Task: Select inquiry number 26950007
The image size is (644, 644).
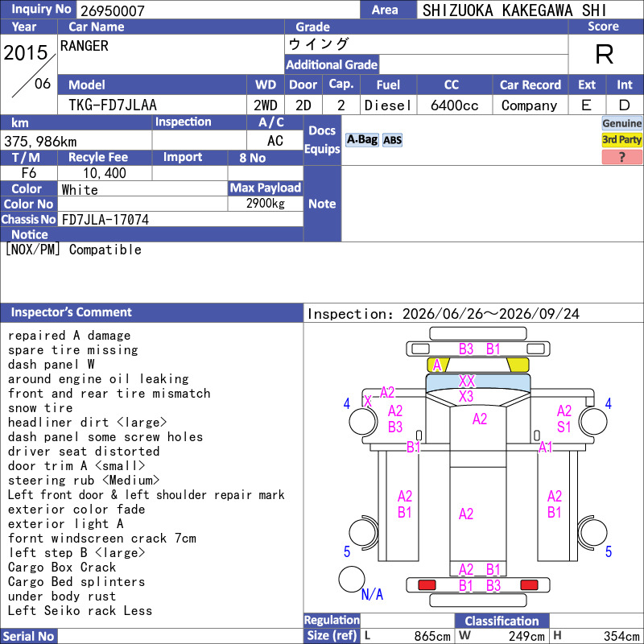Action: coord(113,11)
